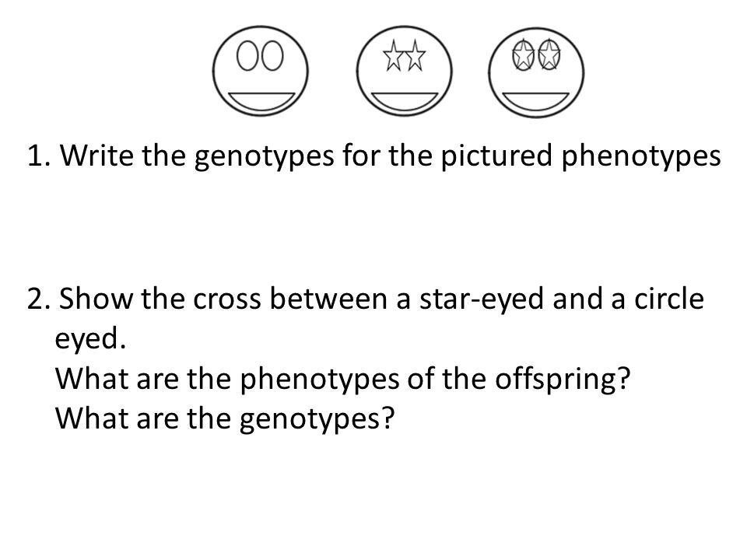Viewport: 747px width, 560px height.
Task: Click the circle-eyed smiley face
Action: tap(260, 71)
